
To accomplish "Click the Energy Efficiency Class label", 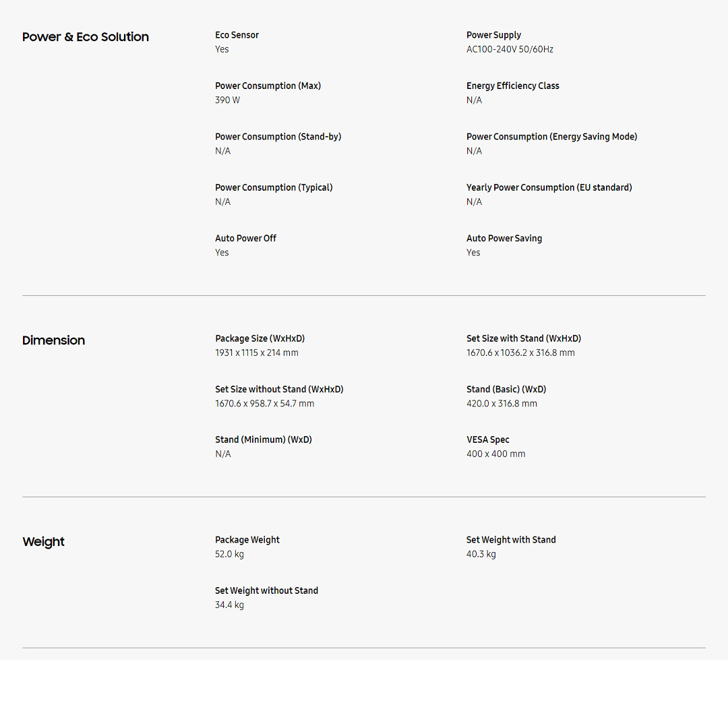I will tap(512, 86).
